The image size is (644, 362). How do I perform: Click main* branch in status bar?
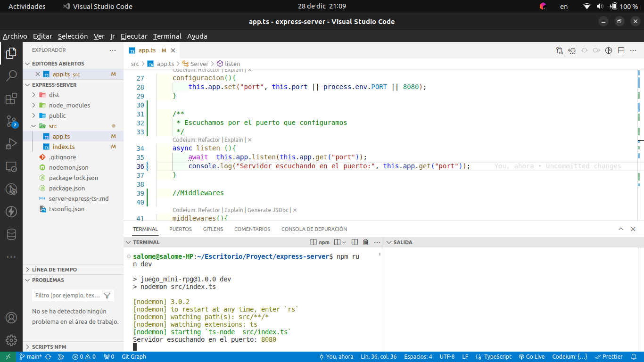[x=31, y=357]
